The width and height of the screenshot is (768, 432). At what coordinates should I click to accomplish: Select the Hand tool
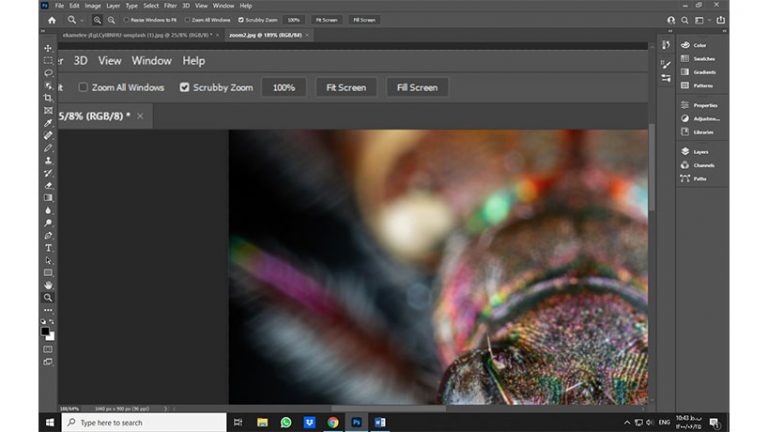coord(48,285)
